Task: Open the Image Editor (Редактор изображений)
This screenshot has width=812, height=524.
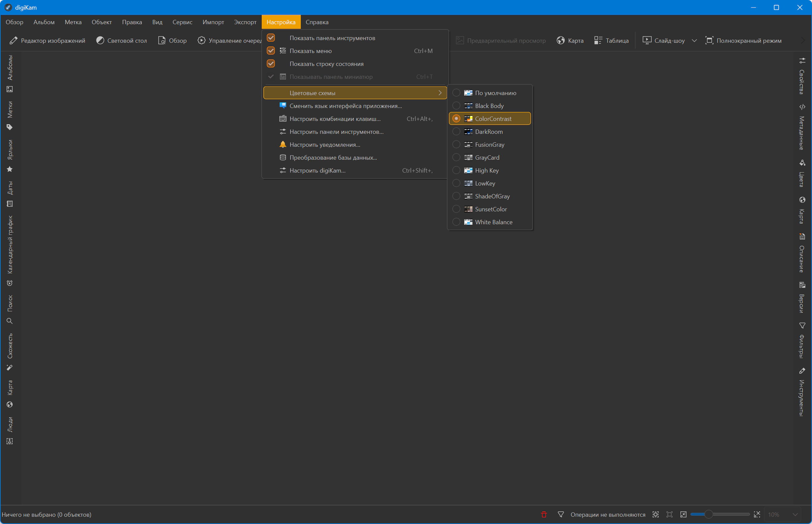Action: (x=47, y=40)
